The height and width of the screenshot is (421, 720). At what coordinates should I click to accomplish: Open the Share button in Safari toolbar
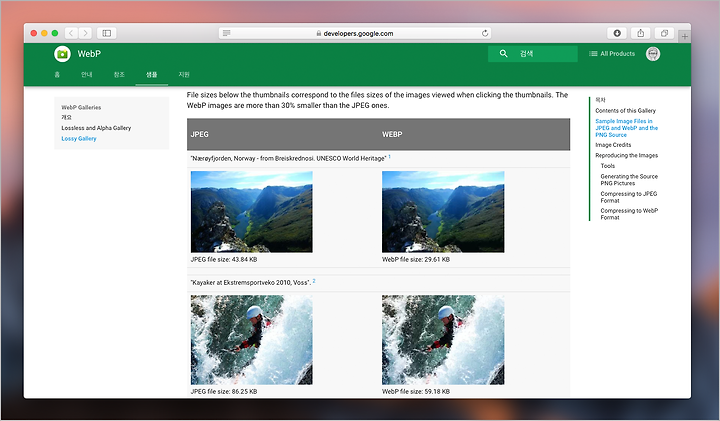[x=641, y=33]
